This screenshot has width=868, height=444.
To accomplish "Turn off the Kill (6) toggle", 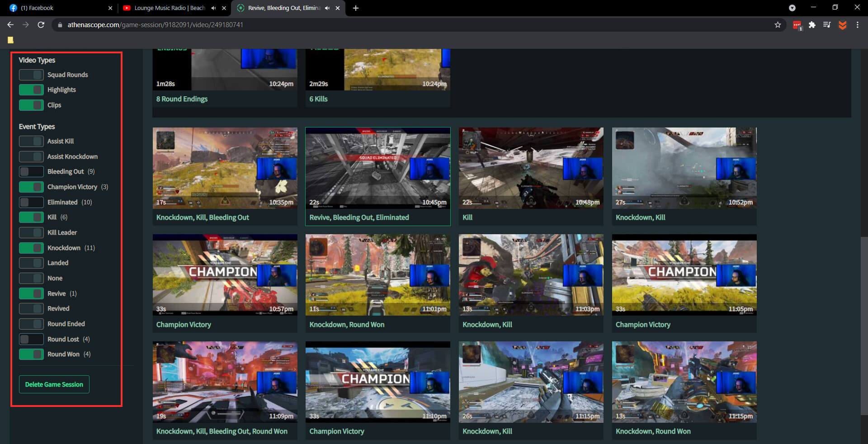I will (31, 217).
